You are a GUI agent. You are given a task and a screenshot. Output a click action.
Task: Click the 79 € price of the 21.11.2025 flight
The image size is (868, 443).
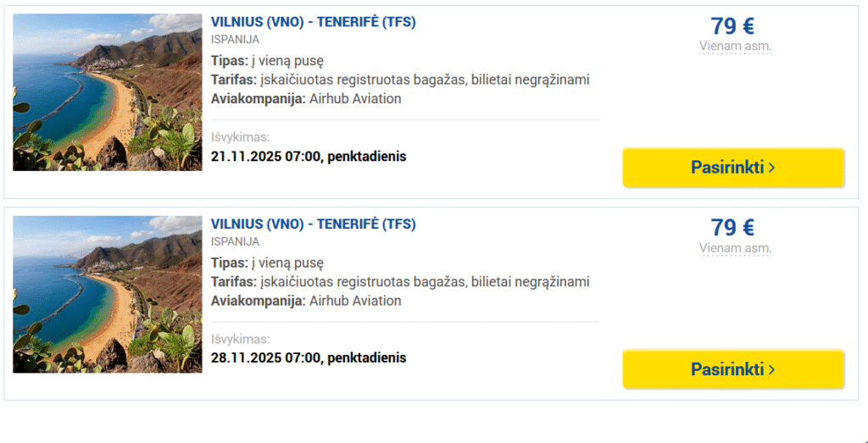pyautogui.click(x=732, y=26)
